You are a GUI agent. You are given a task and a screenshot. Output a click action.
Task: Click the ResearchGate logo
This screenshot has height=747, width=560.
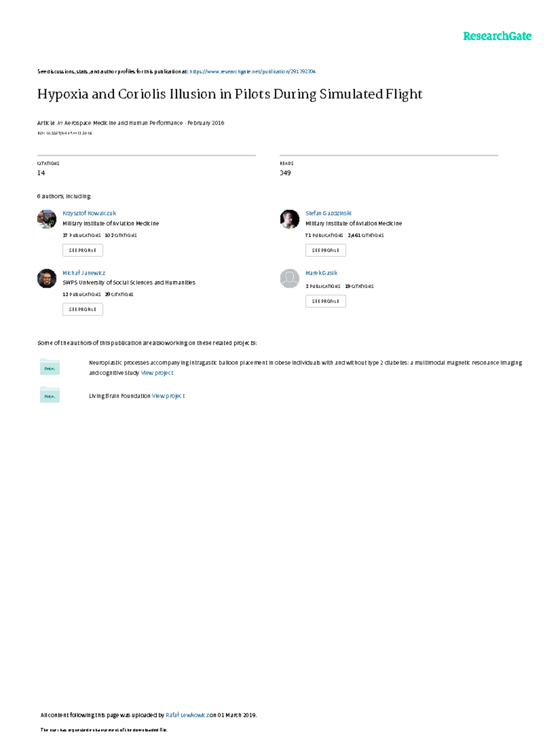[497, 36]
